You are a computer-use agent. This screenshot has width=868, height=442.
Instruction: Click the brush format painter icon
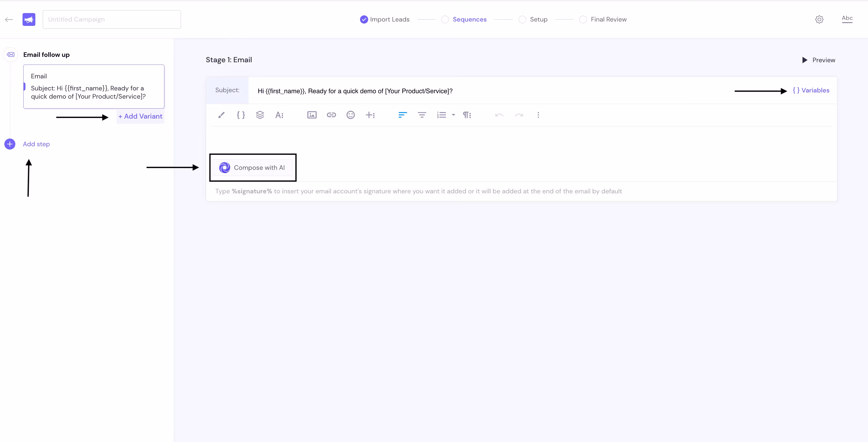[x=221, y=115]
